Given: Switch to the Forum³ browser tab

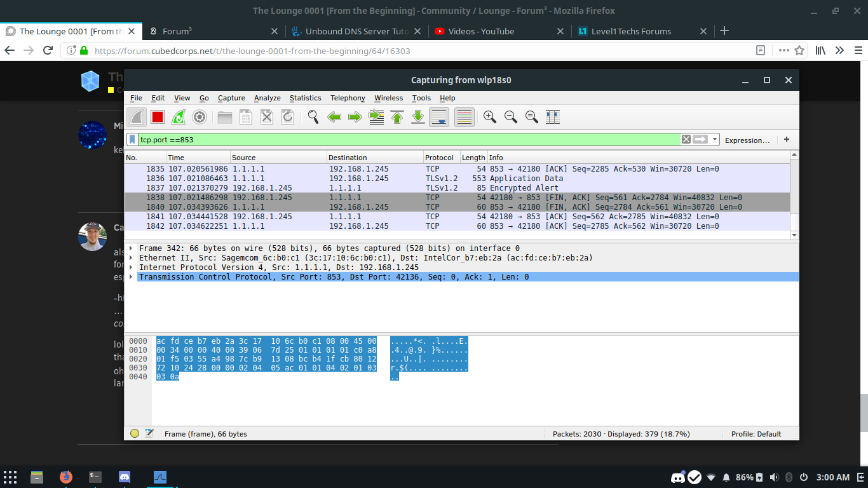Looking at the screenshot, I should [x=214, y=31].
